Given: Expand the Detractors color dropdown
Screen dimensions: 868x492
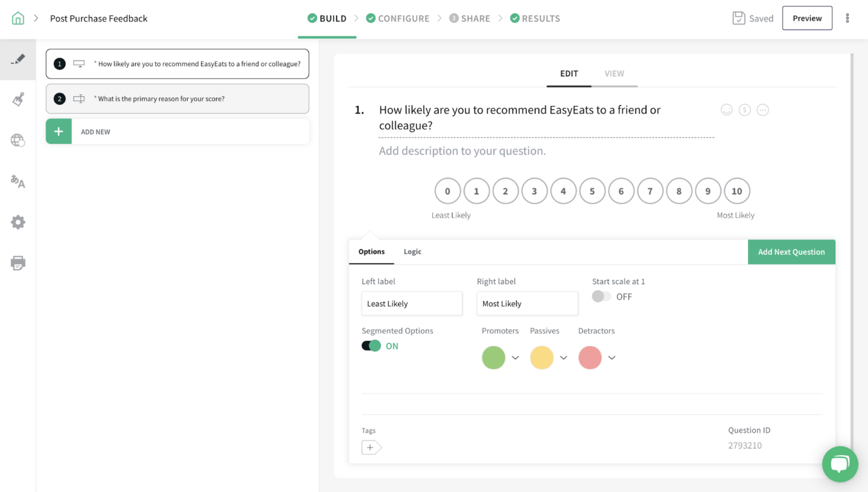Looking at the screenshot, I should point(611,358).
